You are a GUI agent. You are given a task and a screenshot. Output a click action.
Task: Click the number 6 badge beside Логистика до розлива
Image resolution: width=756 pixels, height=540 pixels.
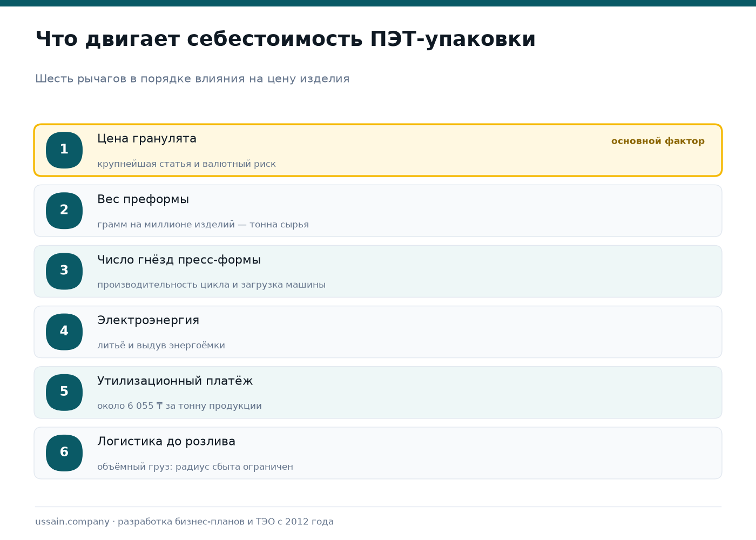pyautogui.click(x=64, y=453)
